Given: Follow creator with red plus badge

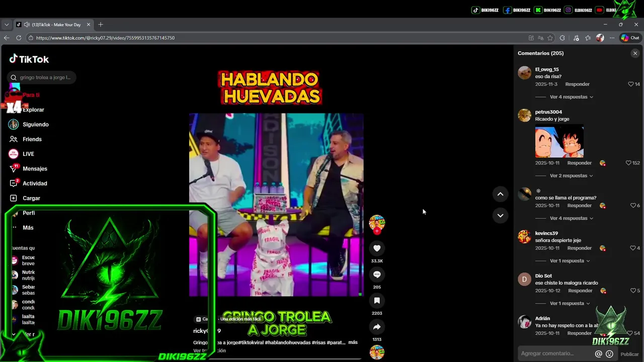Looking at the screenshot, I should click(377, 231).
